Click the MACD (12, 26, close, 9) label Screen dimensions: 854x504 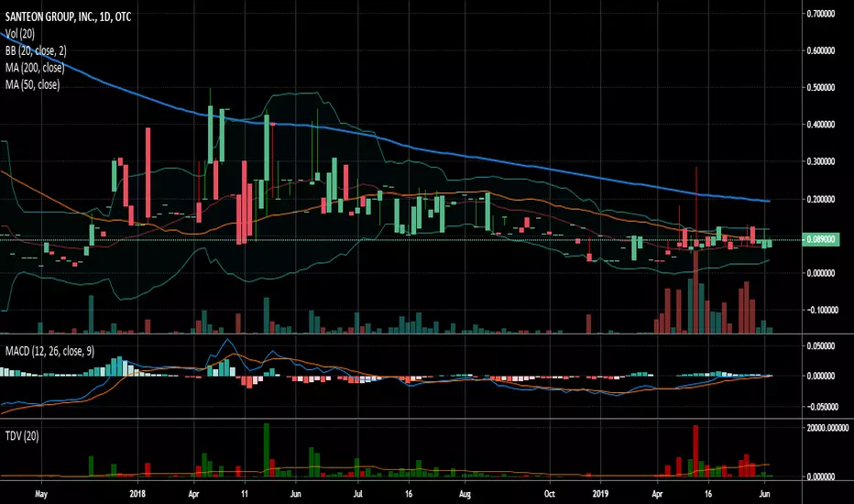tap(49, 352)
